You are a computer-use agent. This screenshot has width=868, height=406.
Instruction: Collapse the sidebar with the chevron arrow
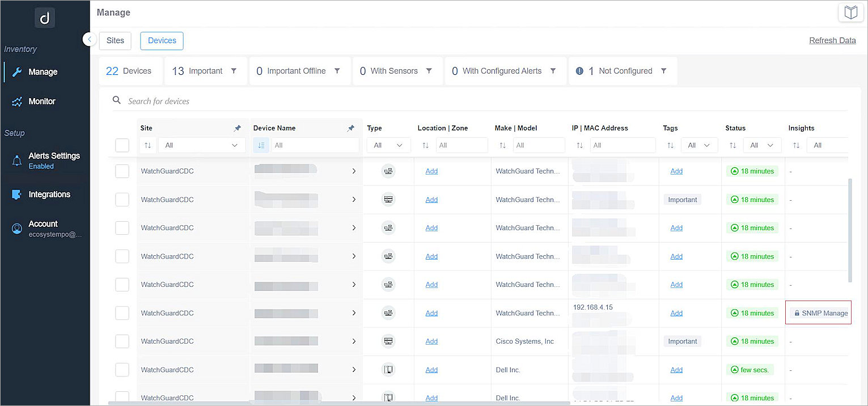pos(90,39)
